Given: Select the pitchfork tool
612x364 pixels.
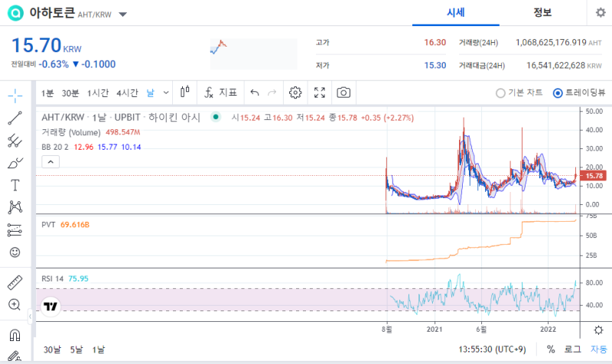Looking at the screenshot, I should [15, 141].
